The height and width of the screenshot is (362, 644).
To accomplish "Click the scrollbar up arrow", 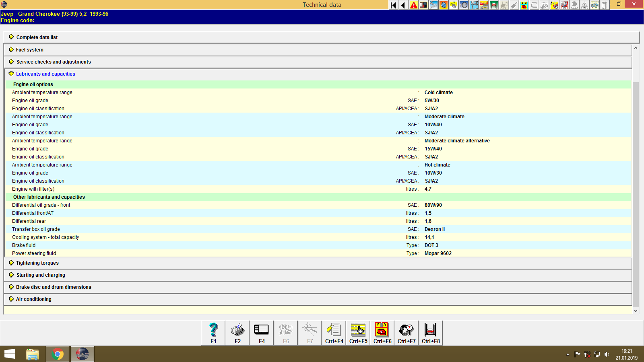I will pyautogui.click(x=636, y=47).
